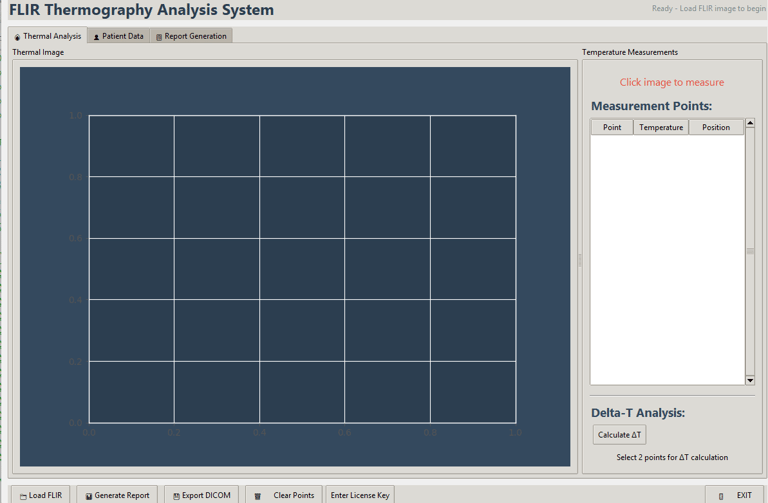The height and width of the screenshot is (503, 768).
Task: Click the Clear Points button
Action: click(284, 495)
